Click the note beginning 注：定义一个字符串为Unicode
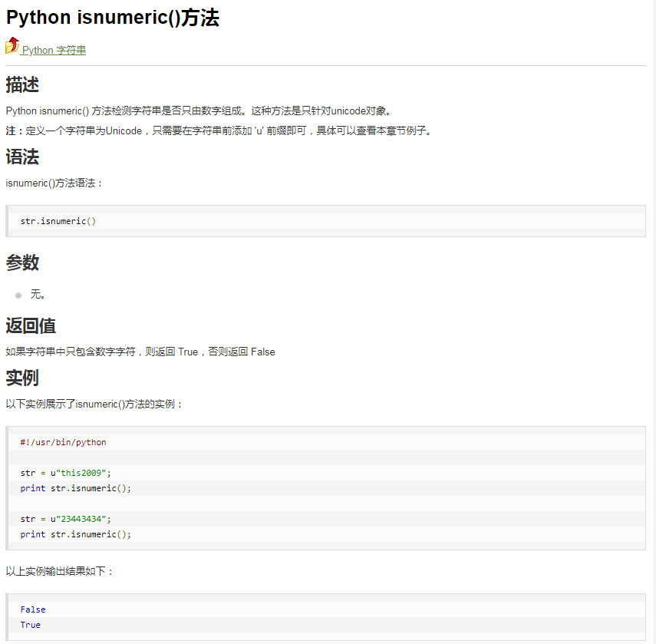 [x=219, y=131]
